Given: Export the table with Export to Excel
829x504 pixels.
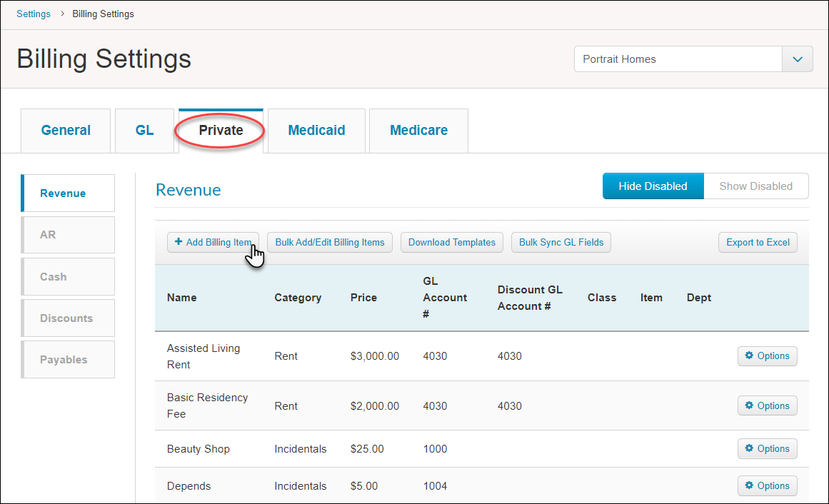Looking at the screenshot, I should click(758, 243).
